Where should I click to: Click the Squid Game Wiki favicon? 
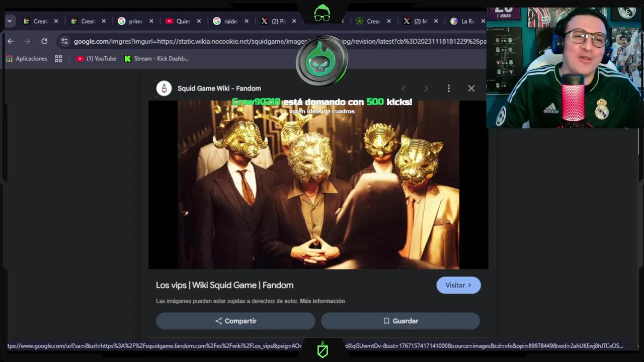click(x=164, y=88)
